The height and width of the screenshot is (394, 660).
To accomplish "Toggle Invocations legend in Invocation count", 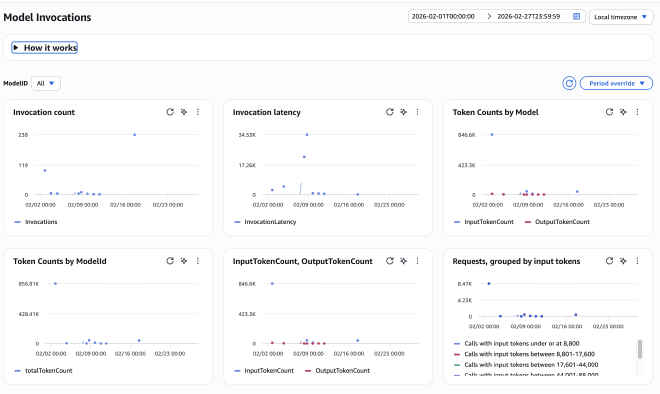I will pyautogui.click(x=36, y=222).
